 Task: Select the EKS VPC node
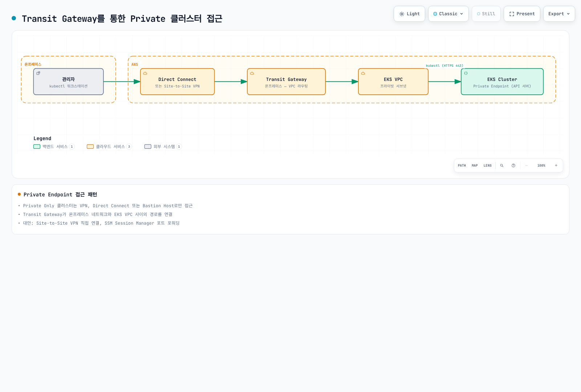[393, 82]
